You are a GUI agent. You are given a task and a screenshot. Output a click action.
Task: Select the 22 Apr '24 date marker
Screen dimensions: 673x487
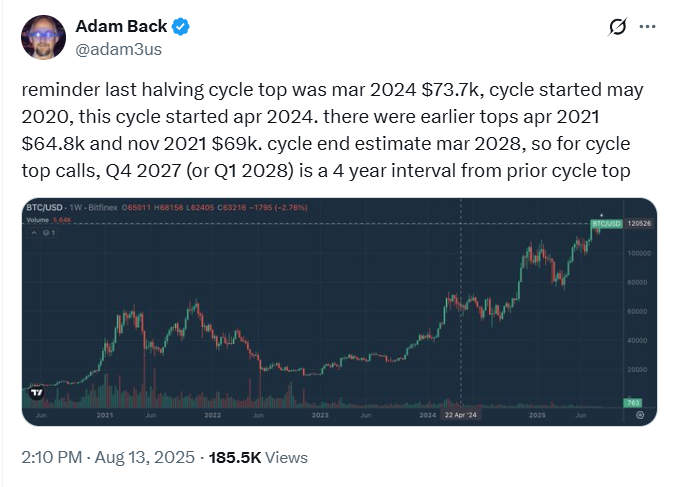461,415
